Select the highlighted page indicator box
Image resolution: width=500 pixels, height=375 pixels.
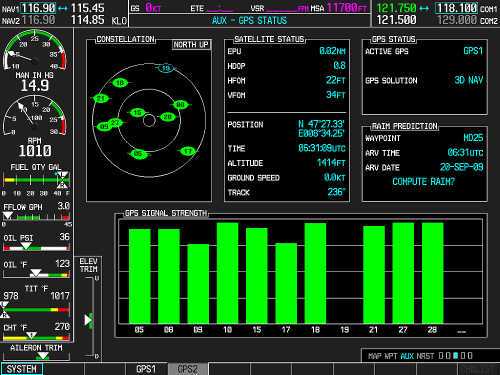tap(456, 356)
